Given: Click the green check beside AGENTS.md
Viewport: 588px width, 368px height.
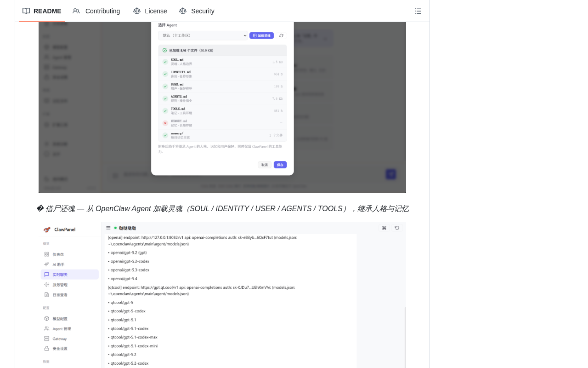Looking at the screenshot, I should coord(165,98).
